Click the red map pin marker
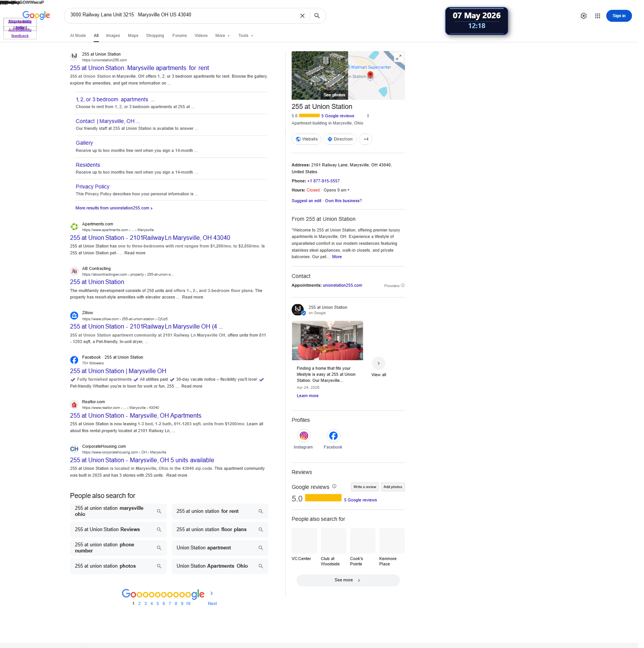The height and width of the screenshot is (648, 644). tap(370, 75)
